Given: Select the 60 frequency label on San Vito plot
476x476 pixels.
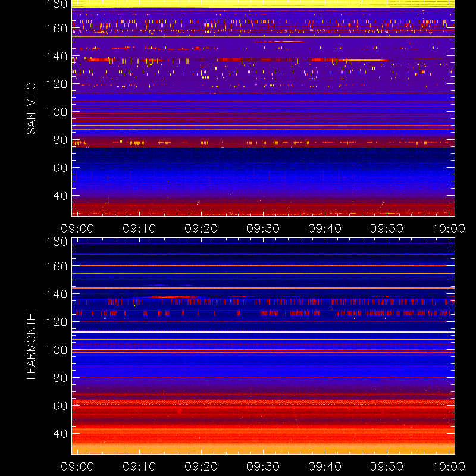Looking at the screenshot, I should pos(61,168).
